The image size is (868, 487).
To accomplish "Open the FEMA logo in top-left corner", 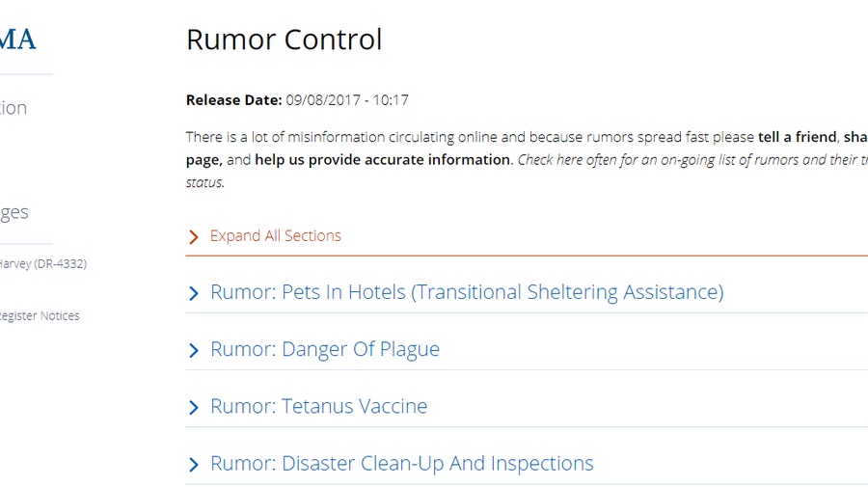I will (17, 40).
